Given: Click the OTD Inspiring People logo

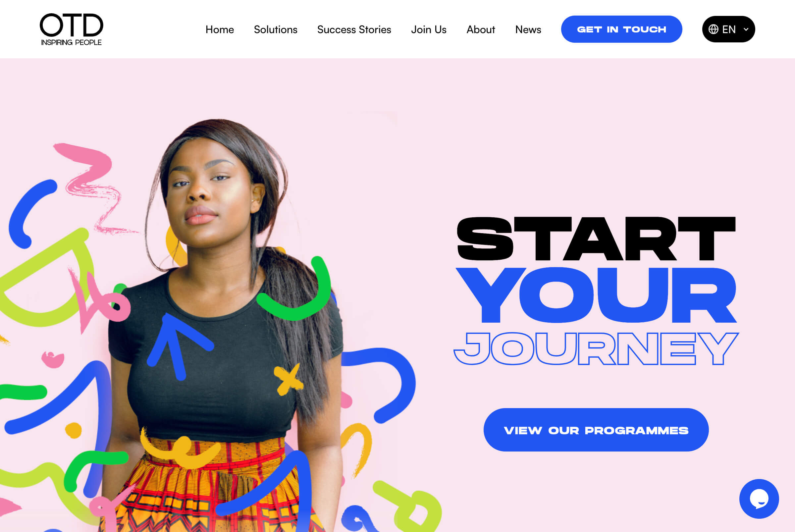Looking at the screenshot, I should (x=71, y=29).
